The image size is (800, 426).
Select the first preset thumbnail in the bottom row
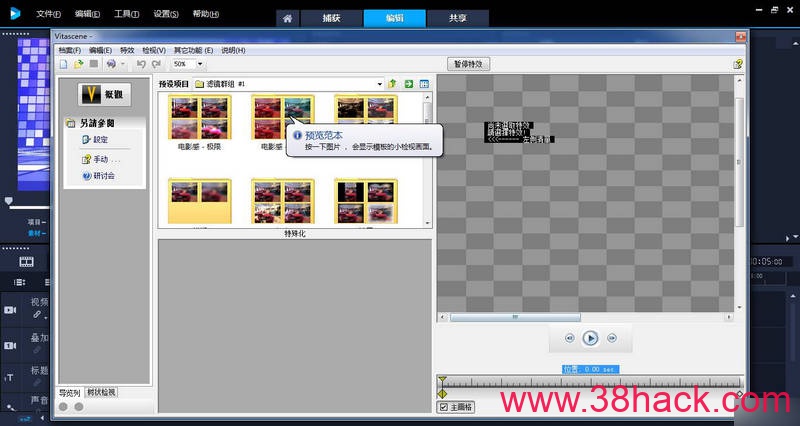point(199,201)
